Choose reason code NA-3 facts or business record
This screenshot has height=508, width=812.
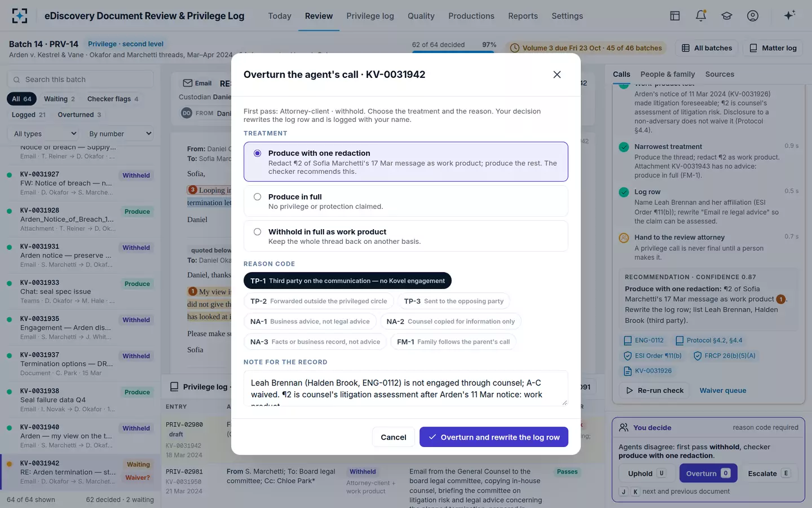(315, 341)
